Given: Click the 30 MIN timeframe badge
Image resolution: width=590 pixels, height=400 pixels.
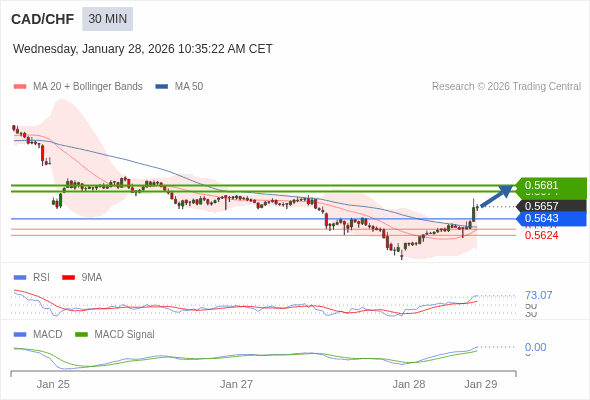Looking at the screenshot, I should (108, 19).
